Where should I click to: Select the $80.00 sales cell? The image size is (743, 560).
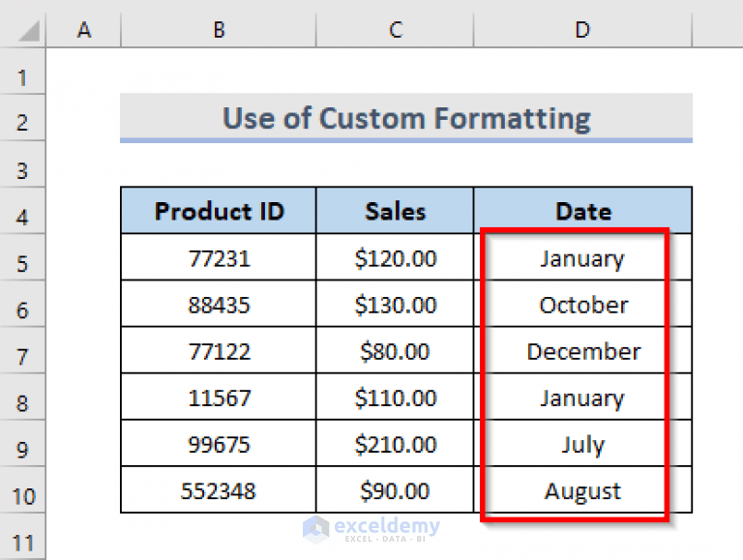(x=395, y=350)
